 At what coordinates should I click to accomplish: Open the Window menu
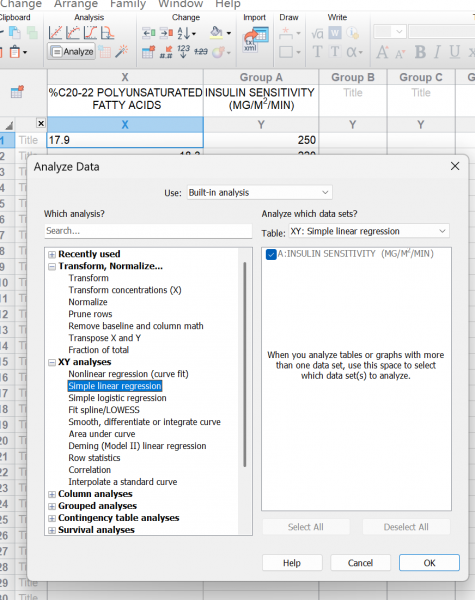pos(180,4)
